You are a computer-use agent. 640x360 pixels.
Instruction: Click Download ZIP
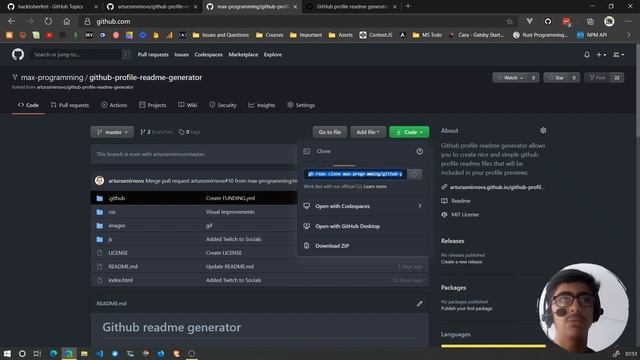point(332,246)
